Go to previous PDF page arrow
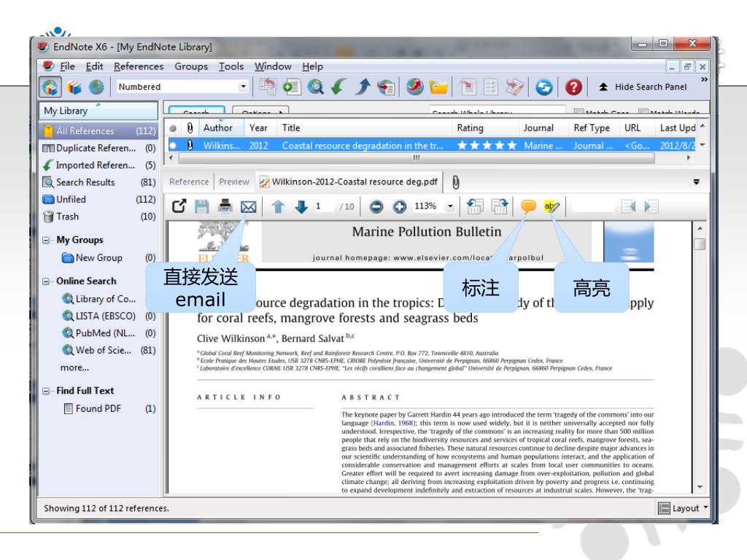The image size is (747, 560). tap(278, 206)
